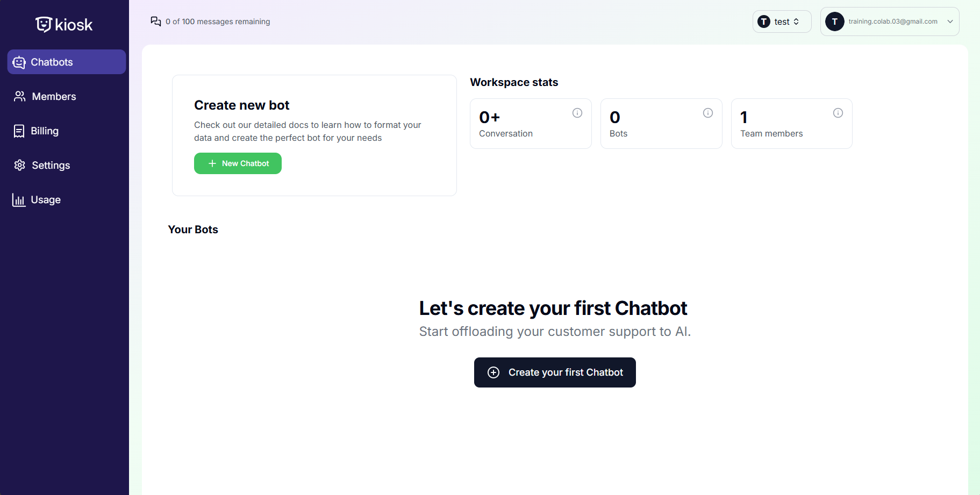980x495 pixels.
Task: Click info icon on Team members card
Action: click(x=838, y=113)
